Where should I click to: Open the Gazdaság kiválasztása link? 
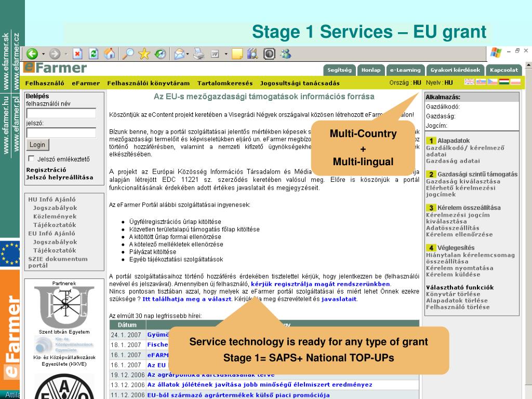coord(463,181)
